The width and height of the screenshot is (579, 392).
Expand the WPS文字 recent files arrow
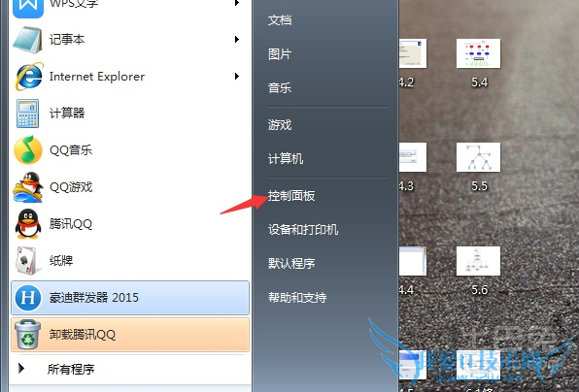(x=237, y=3)
